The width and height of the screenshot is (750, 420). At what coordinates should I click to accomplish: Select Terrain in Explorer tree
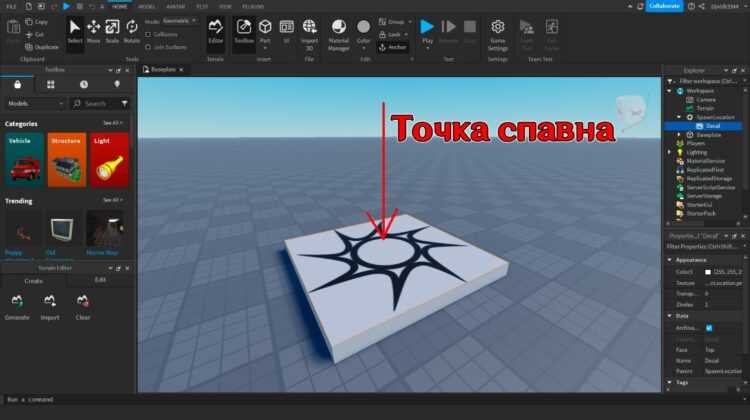(705, 109)
